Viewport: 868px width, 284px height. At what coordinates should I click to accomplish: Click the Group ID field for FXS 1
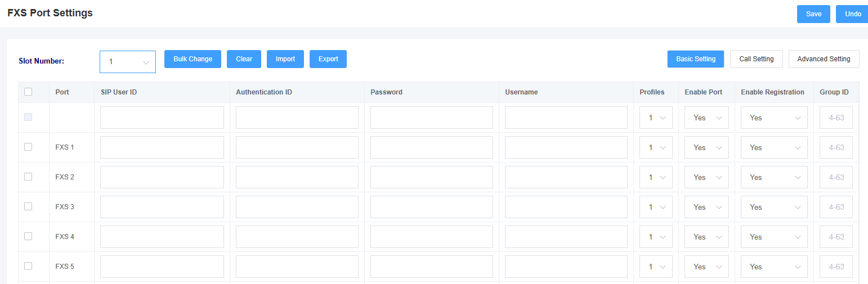836,147
